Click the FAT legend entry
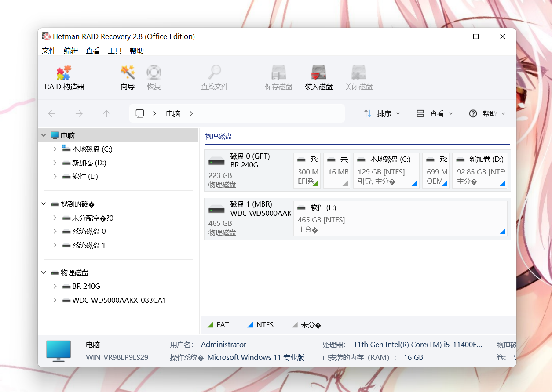552x392 pixels. (x=218, y=325)
